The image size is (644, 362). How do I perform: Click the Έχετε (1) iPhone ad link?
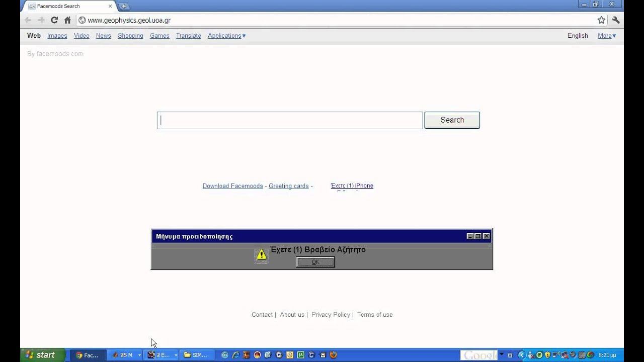tap(352, 186)
